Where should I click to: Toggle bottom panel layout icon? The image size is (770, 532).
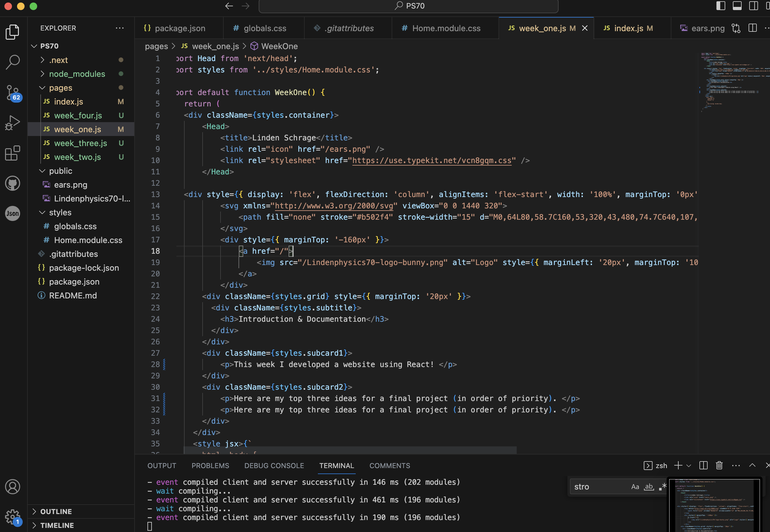click(737, 6)
